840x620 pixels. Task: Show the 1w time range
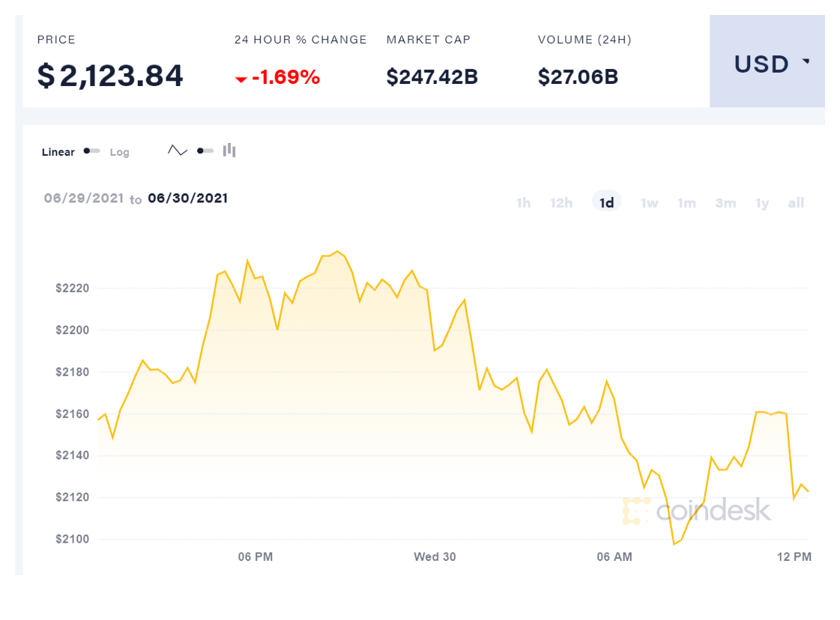click(x=649, y=203)
